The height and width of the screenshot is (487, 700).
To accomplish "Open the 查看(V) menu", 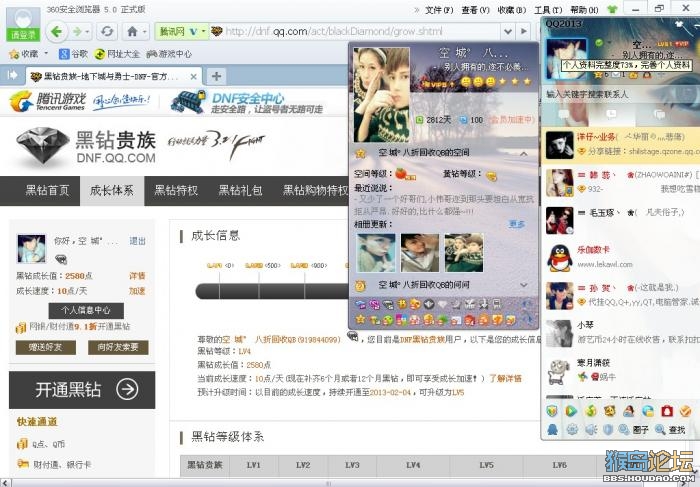I will click(x=475, y=9).
